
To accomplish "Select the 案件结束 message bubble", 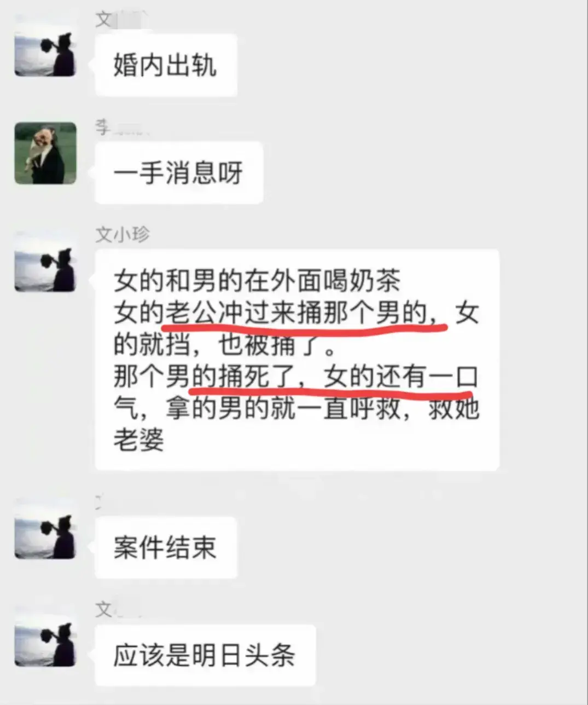I will (x=166, y=547).
